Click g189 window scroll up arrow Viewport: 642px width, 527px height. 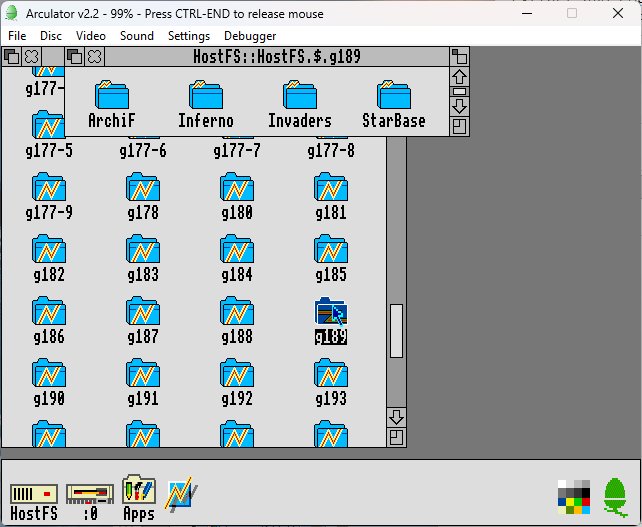click(x=459, y=77)
